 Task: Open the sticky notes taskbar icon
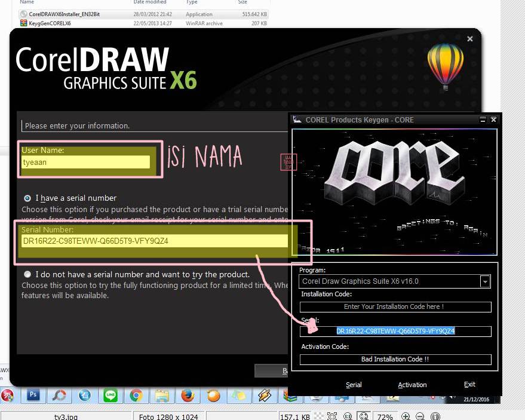[x=239, y=396]
